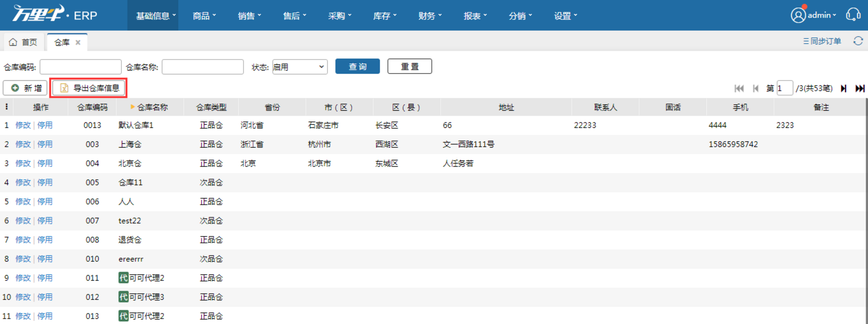Click the vertical scrollbar of the table
Image resolution: width=868 pixels, height=324 pixels.
866,211
